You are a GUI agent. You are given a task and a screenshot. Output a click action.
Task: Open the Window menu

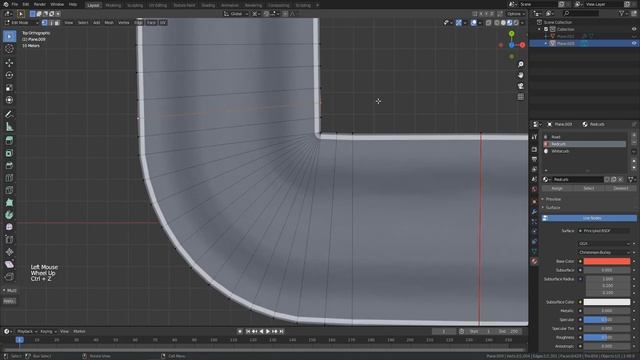57,4
